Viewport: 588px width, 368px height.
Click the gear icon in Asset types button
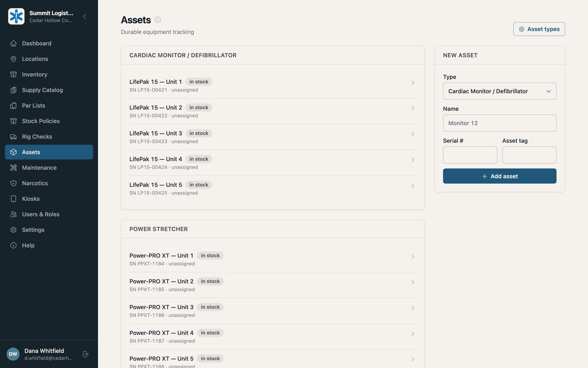click(521, 29)
